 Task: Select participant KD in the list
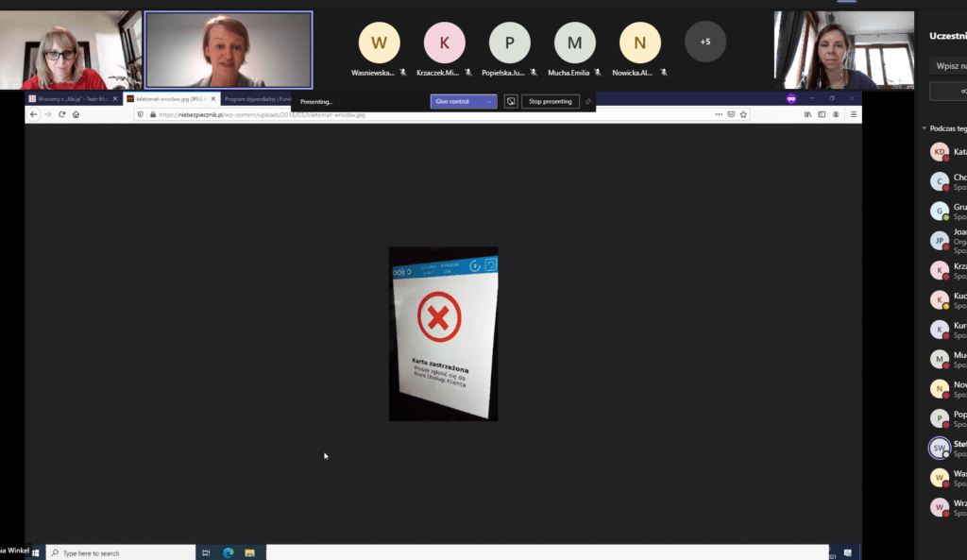pos(940,152)
